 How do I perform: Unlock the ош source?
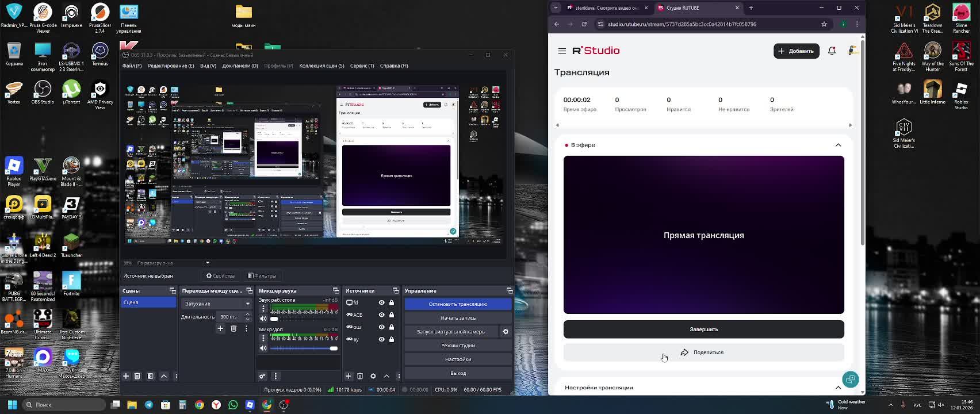pyautogui.click(x=392, y=327)
